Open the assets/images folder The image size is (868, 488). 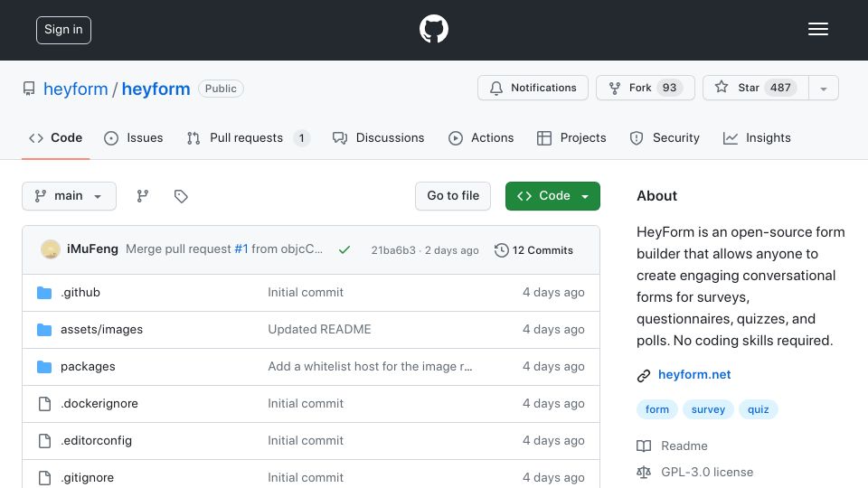click(102, 329)
